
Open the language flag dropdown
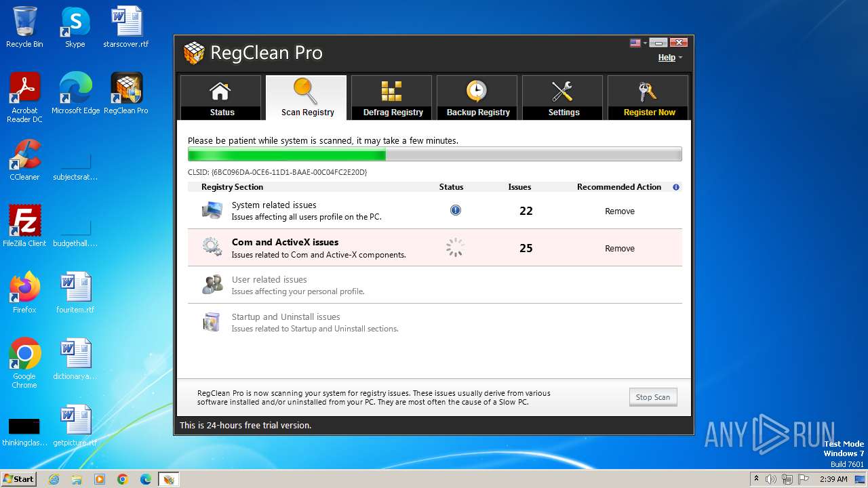638,43
